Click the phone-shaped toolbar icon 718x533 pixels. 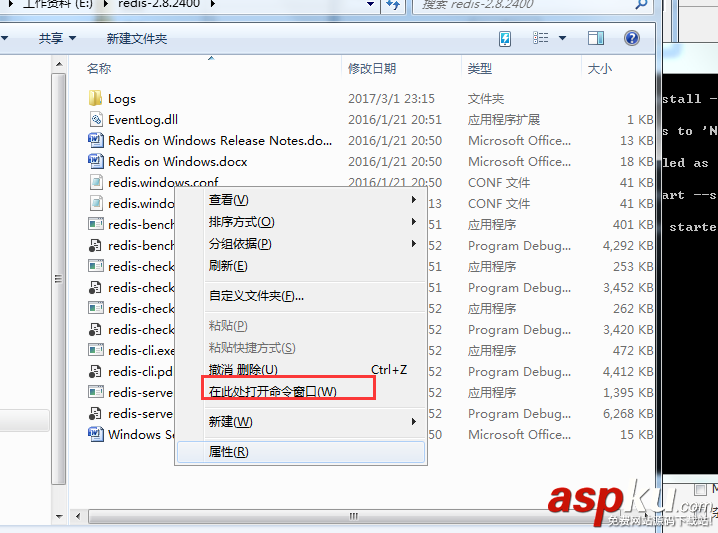tap(505, 38)
